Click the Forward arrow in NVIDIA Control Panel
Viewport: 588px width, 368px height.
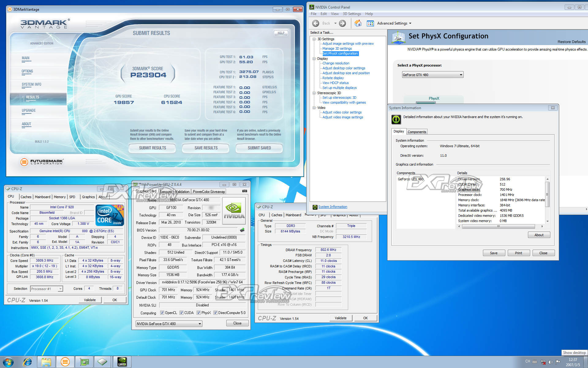[x=342, y=23]
